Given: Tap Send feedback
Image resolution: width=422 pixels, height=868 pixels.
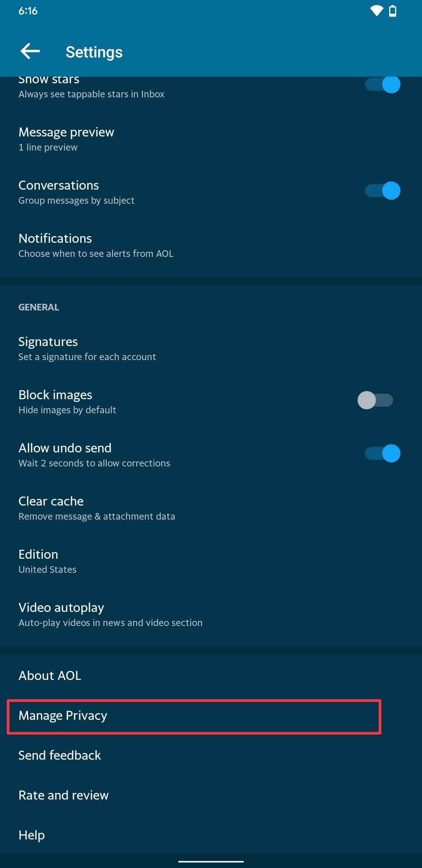Looking at the screenshot, I should [x=211, y=755].
